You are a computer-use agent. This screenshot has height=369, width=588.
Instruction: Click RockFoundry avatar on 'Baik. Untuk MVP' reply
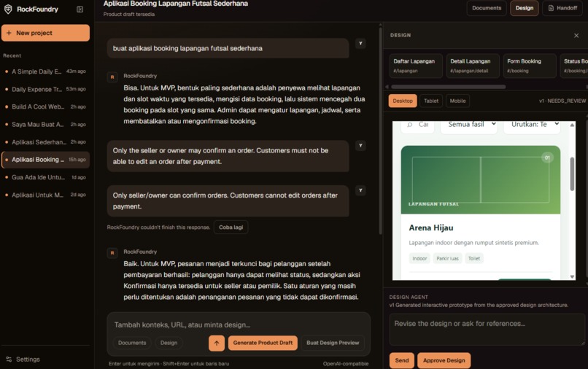[x=112, y=253]
